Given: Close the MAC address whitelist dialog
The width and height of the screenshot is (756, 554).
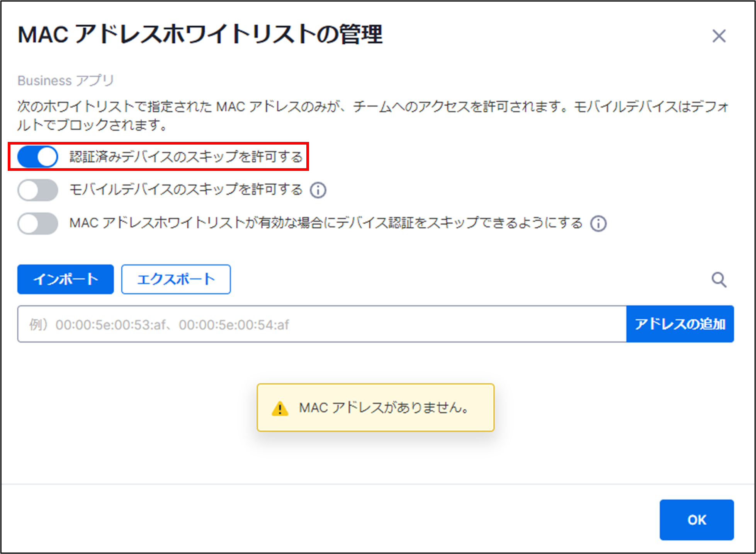Looking at the screenshot, I should [x=719, y=36].
